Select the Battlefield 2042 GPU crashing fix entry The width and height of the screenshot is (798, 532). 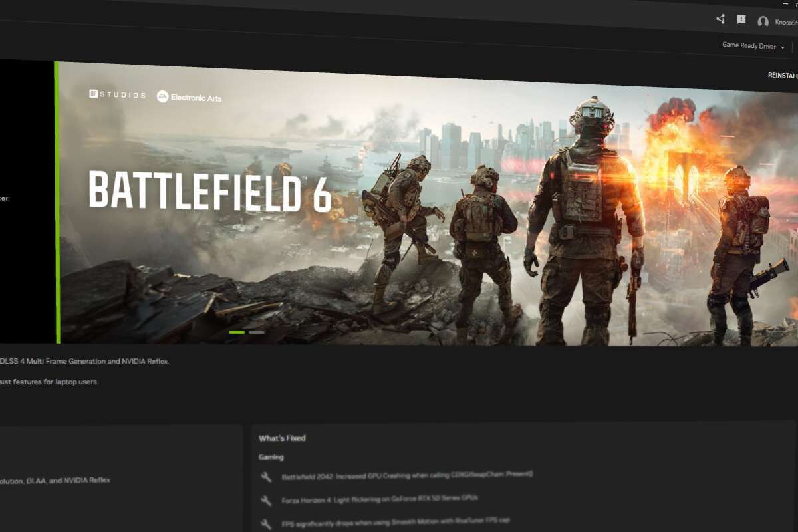[x=407, y=475]
